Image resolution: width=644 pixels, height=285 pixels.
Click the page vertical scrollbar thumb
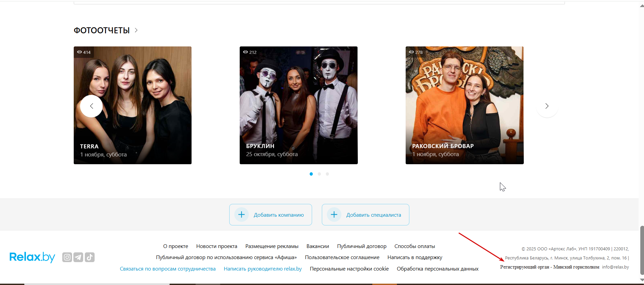point(642,250)
